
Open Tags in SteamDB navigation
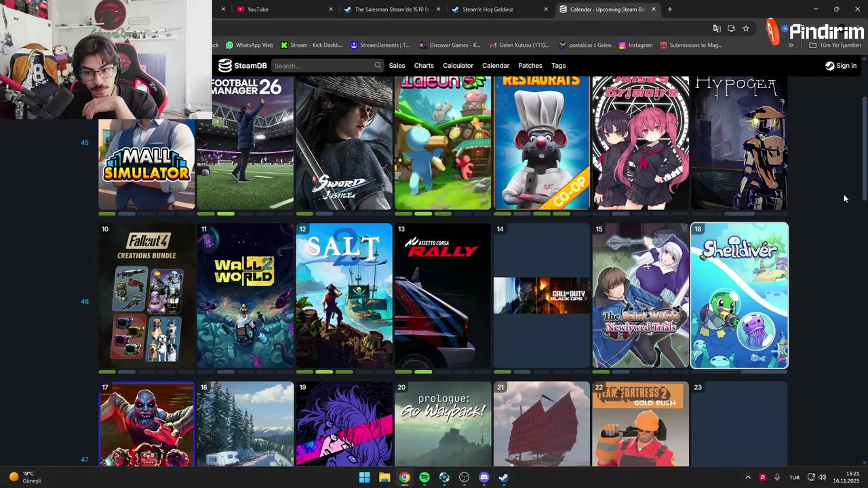559,66
